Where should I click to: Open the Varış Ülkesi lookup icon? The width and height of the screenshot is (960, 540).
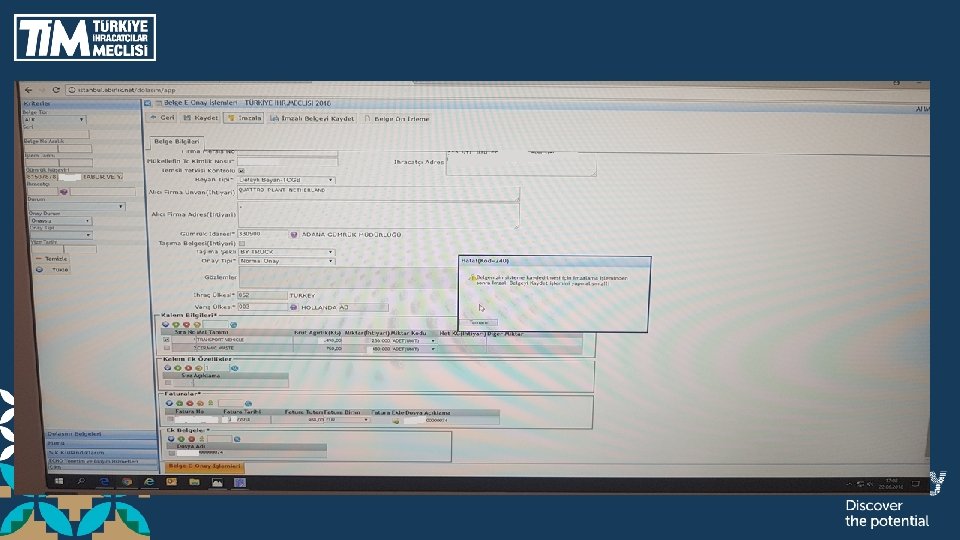click(x=293, y=307)
